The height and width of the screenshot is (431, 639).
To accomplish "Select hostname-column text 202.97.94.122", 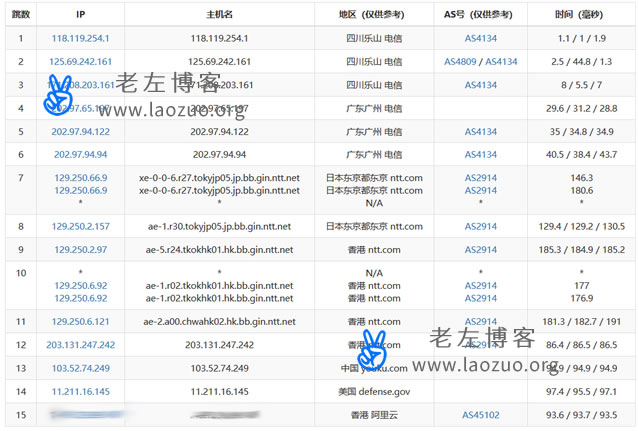I will [x=219, y=132].
